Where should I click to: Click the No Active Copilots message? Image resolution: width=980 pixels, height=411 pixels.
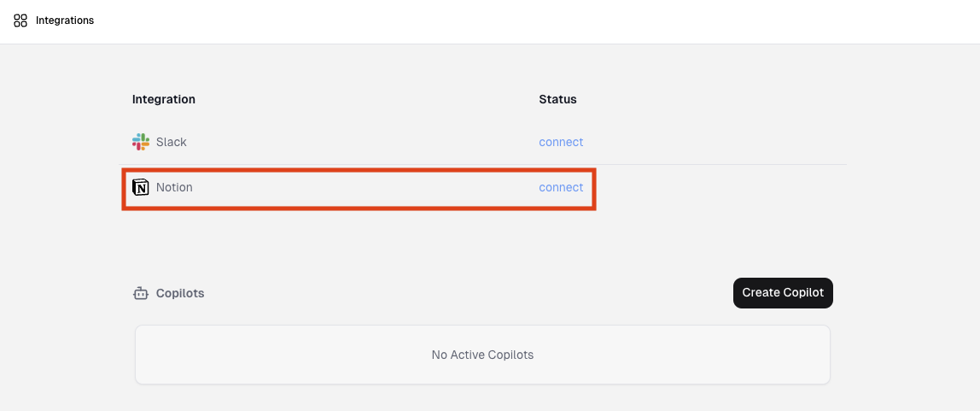click(482, 355)
